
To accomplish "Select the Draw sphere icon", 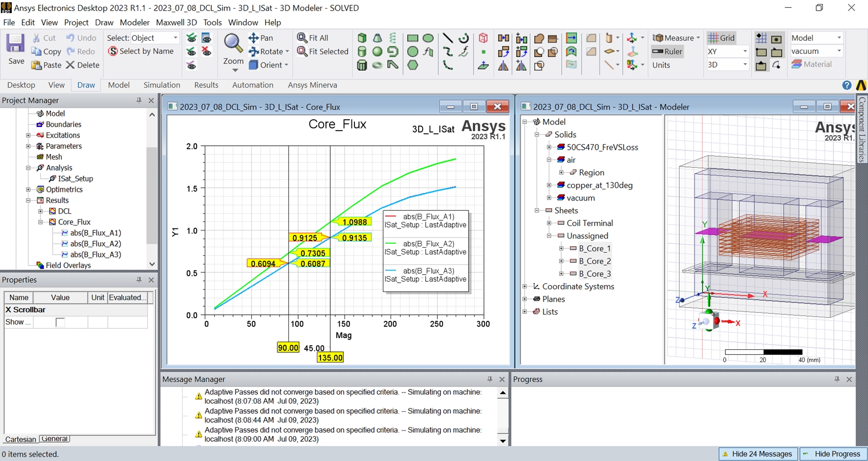I will pos(377,52).
